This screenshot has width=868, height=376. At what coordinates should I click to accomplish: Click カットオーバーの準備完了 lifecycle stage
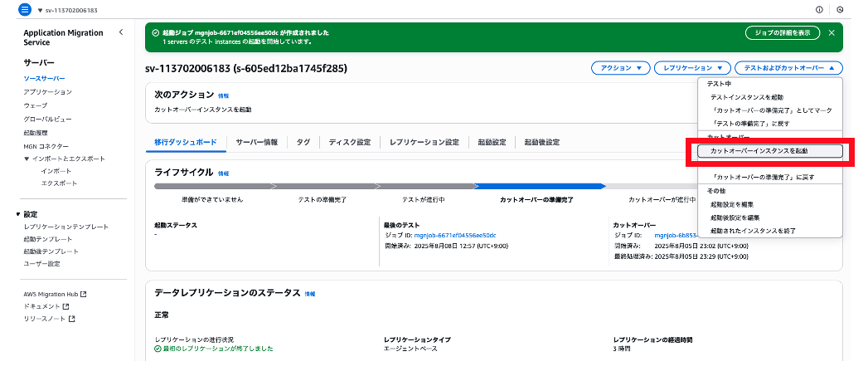point(536,200)
